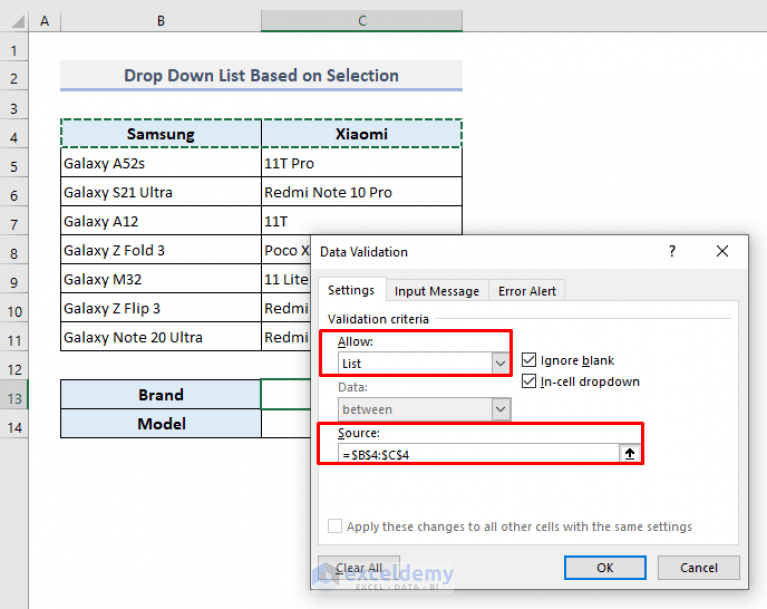Click the Galaxy Note 20 Ultra cell
The width and height of the screenshot is (767, 609).
[x=161, y=337]
